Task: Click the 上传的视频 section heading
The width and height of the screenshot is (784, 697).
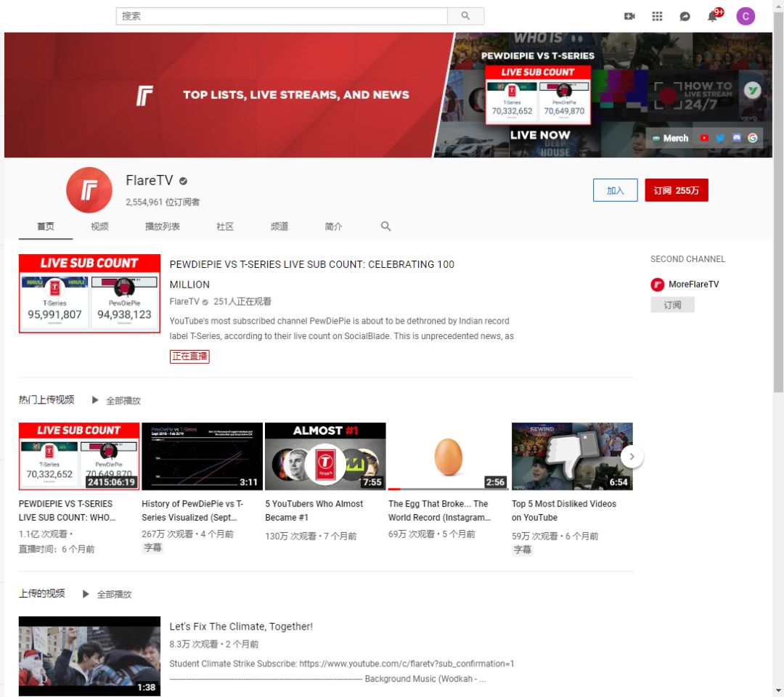Action: [41, 593]
